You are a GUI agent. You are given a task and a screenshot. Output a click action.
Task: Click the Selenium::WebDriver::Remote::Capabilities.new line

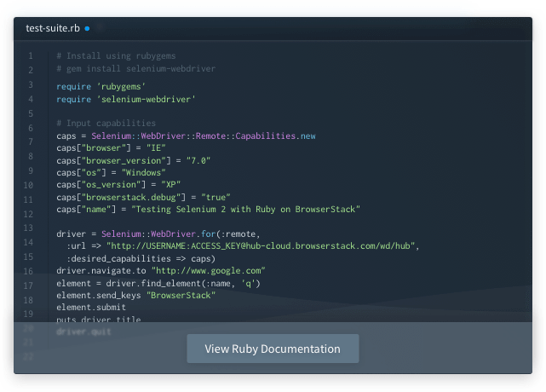point(186,135)
